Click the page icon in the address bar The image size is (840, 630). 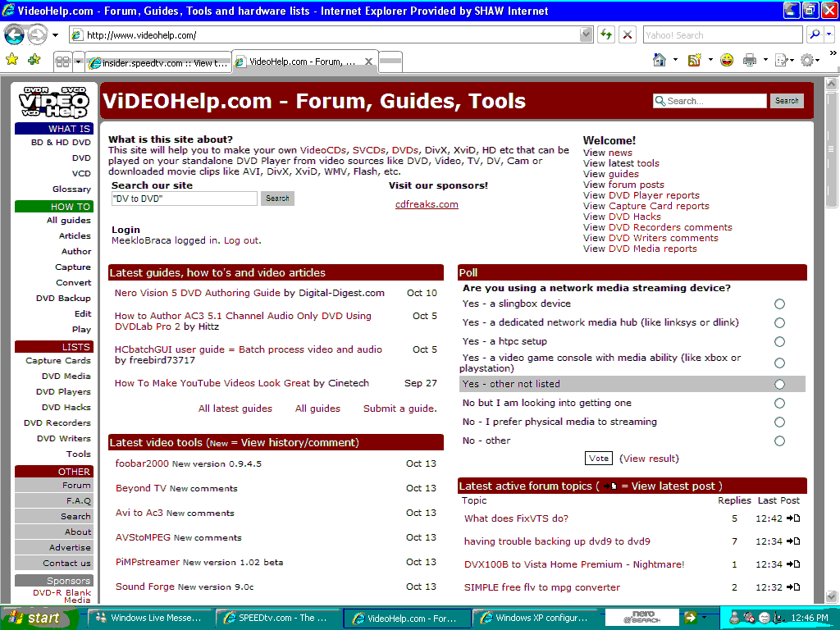[76, 35]
